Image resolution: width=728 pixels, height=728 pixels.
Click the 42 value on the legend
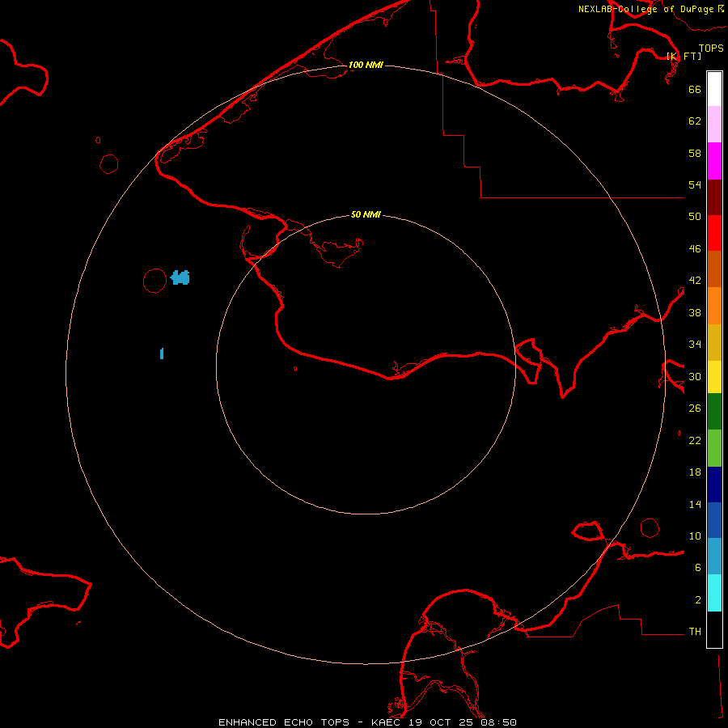[695, 281]
